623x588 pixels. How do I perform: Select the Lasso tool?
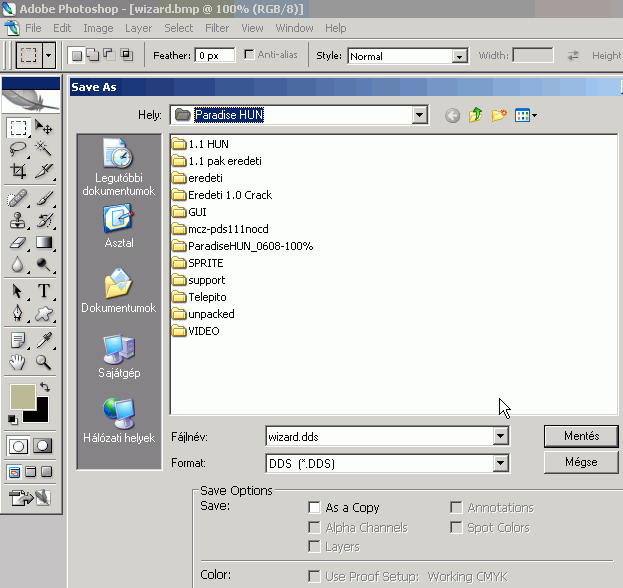[x=18, y=149]
